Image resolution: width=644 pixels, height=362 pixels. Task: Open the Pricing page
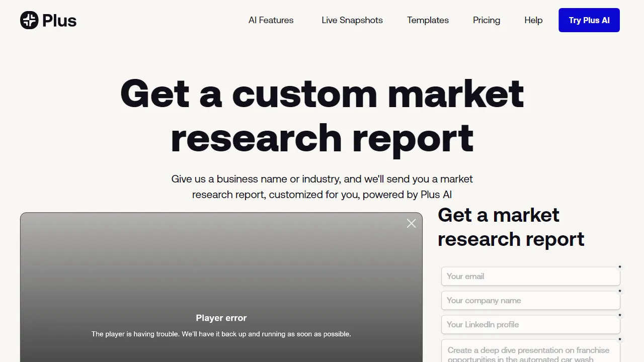[x=487, y=20]
